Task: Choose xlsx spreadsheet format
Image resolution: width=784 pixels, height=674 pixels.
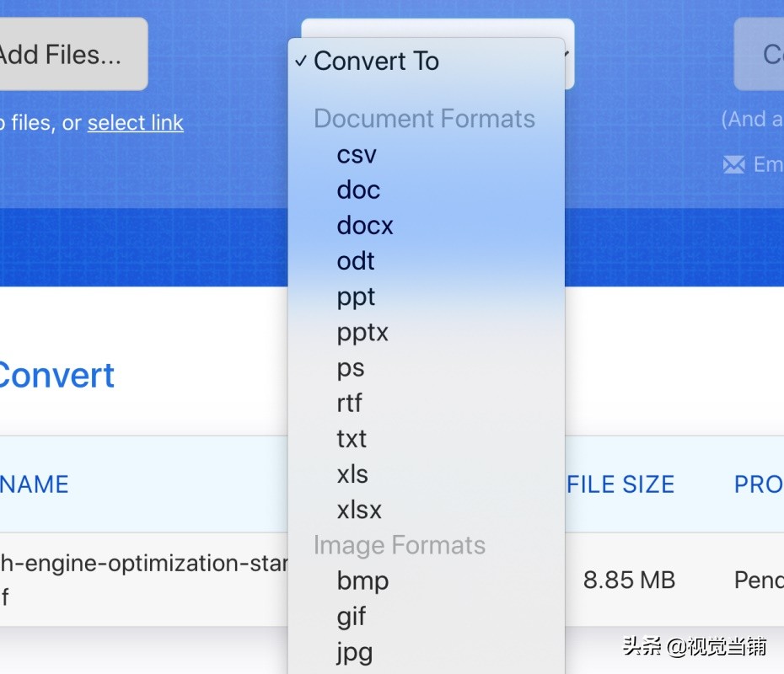Action: click(x=359, y=510)
